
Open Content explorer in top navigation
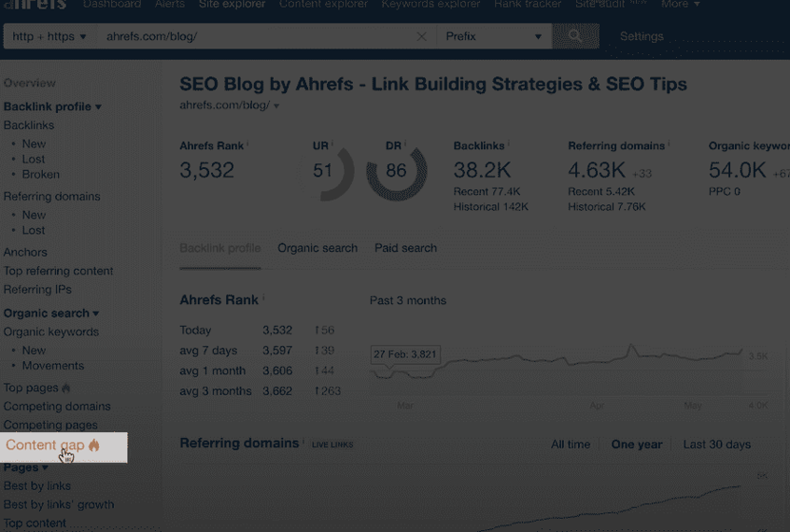click(323, 4)
